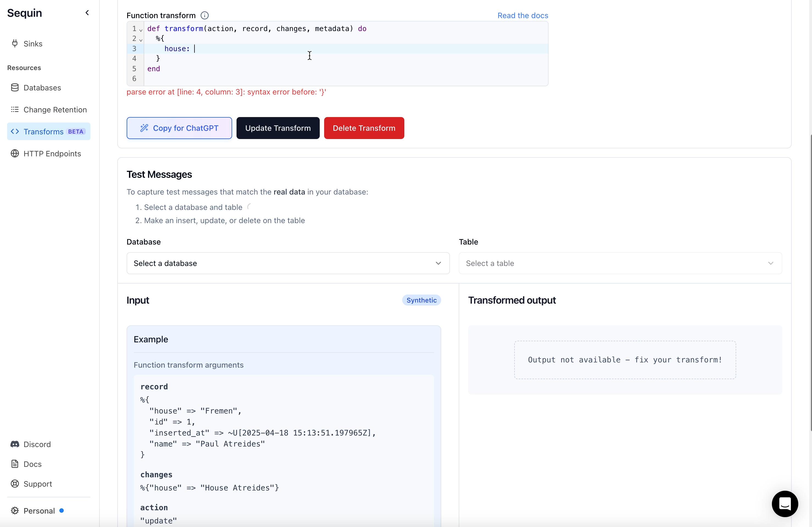Click the HTTP Endpoints globe icon

[15, 154]
